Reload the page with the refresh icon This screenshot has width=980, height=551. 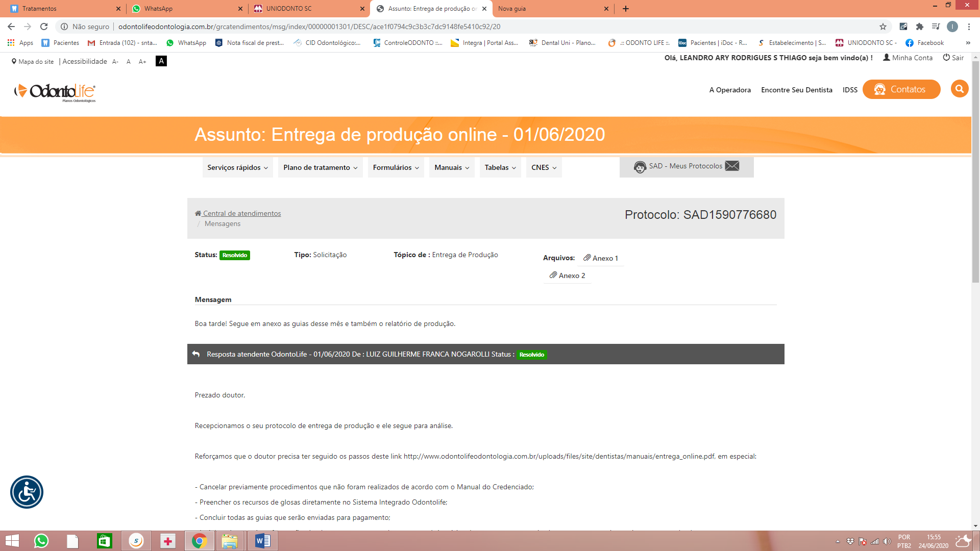click(44, 27)
